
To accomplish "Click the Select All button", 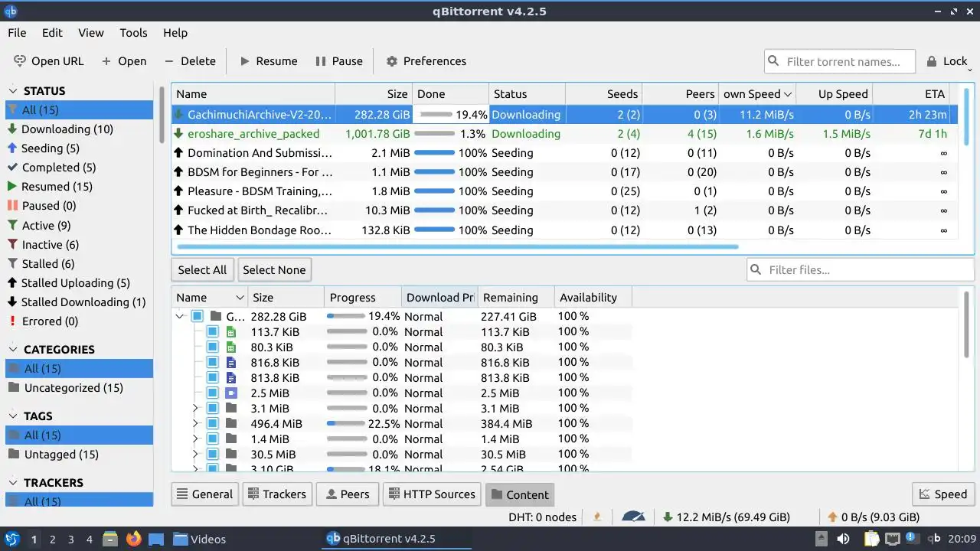I will click(x=202, y=269).
